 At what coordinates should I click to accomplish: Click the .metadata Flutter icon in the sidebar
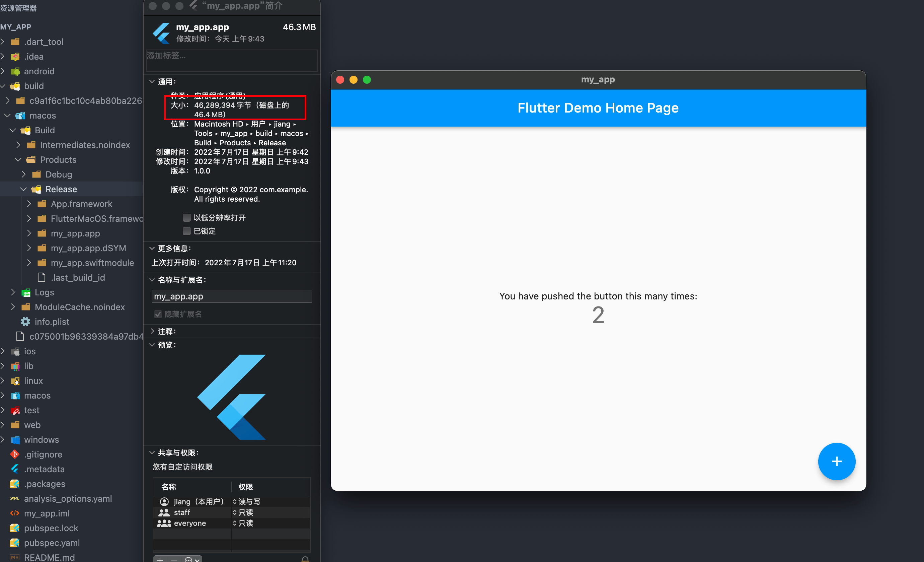(x=14, y=469)
